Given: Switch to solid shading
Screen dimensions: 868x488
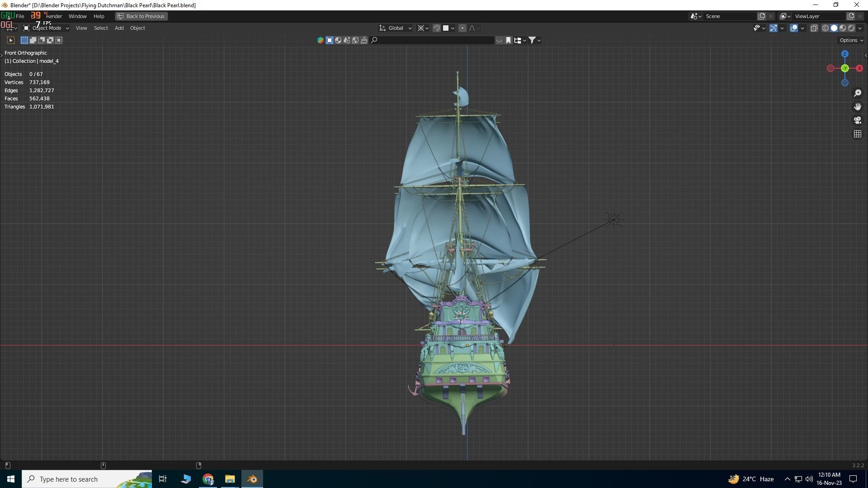Looking at the screenshot, I should pyautogui.click(x=834, y=28).
